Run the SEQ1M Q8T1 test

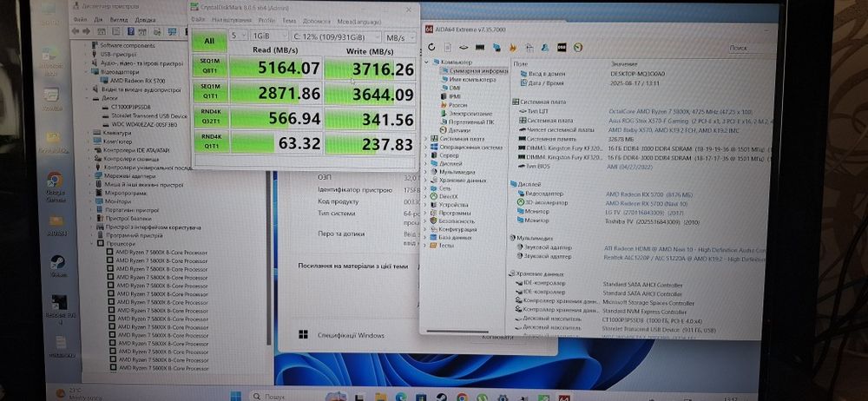(210, 66)
